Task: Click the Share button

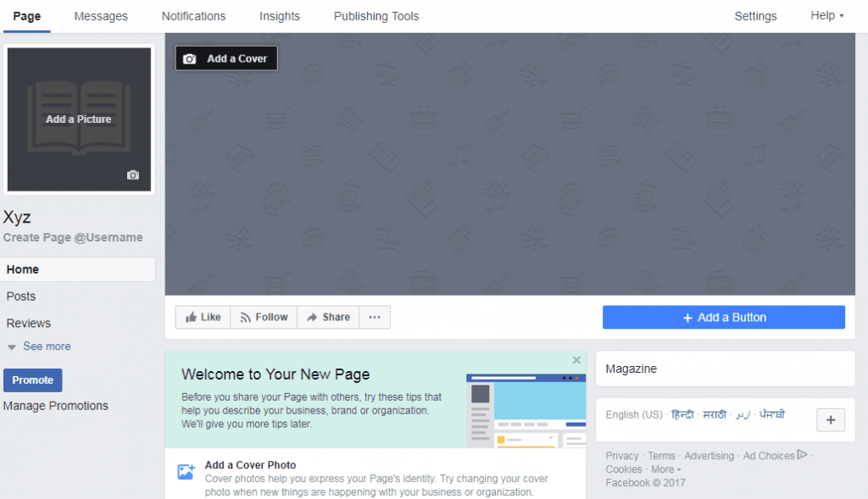Action: click(328, 317)
